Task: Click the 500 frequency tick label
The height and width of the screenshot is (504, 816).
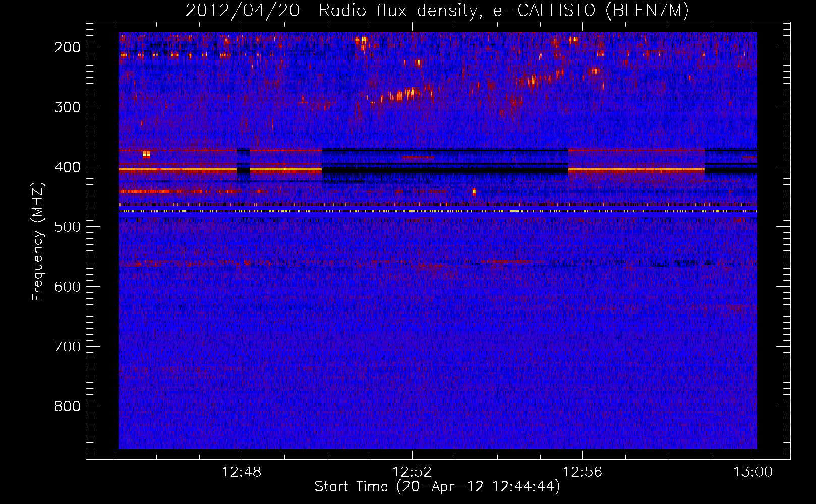Action: (x=67, y=227)
